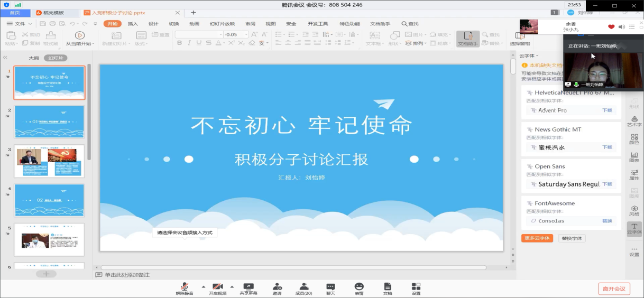644x298 pixels.
Task: Switch to the 幻灯片 thumbnail view toggle
Action: [x=56, y=58]
